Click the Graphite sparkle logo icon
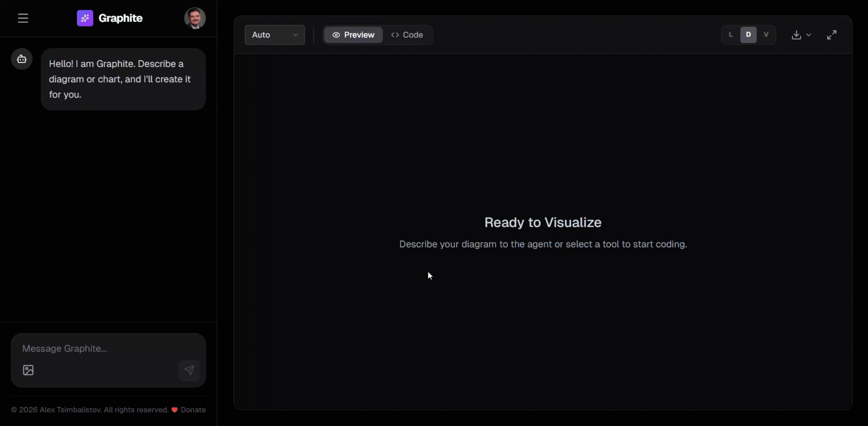The width and height of the screenshot is (868, 426). pos(85,18)
